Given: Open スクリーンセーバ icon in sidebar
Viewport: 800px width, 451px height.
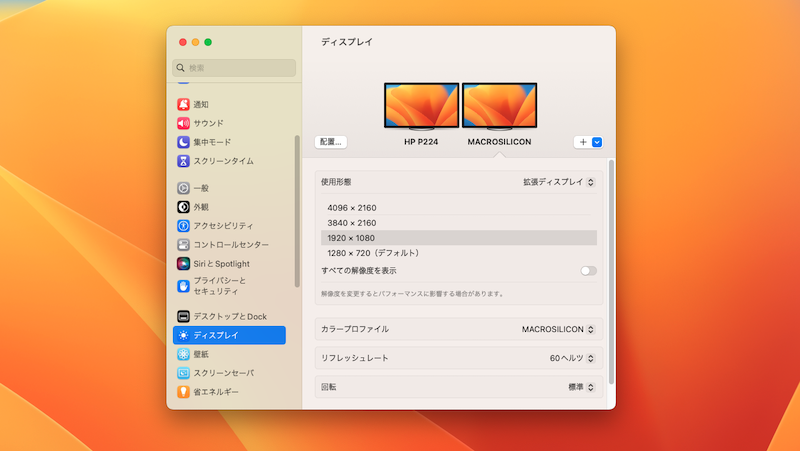Looking at the screenshot, I should 183,373.
